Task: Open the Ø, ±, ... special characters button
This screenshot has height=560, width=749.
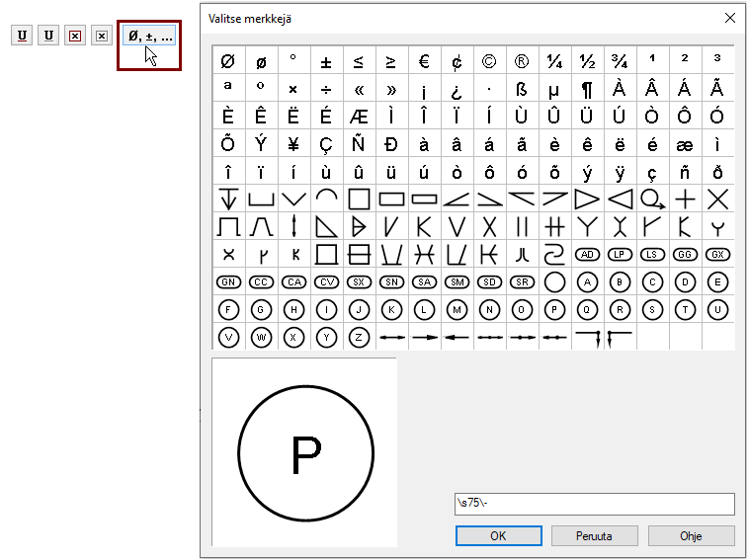Action: [149, 36]
